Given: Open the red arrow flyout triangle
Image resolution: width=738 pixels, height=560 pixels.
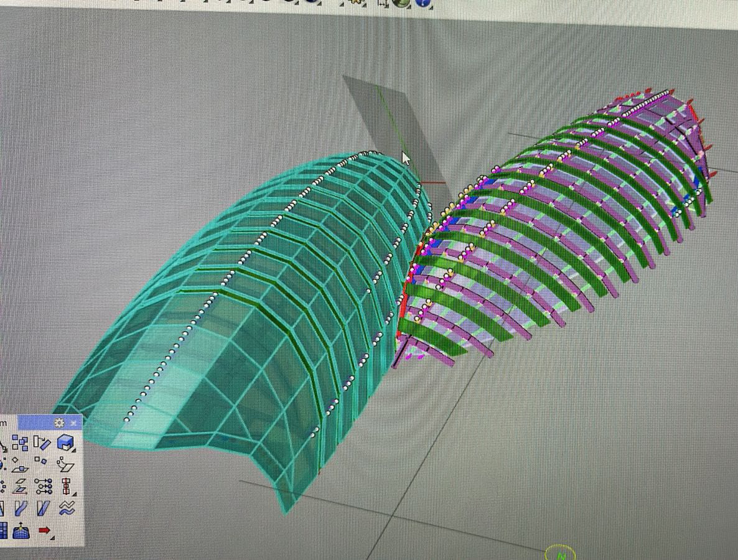Looking at the screenshot, I should [x=52, y=538].
